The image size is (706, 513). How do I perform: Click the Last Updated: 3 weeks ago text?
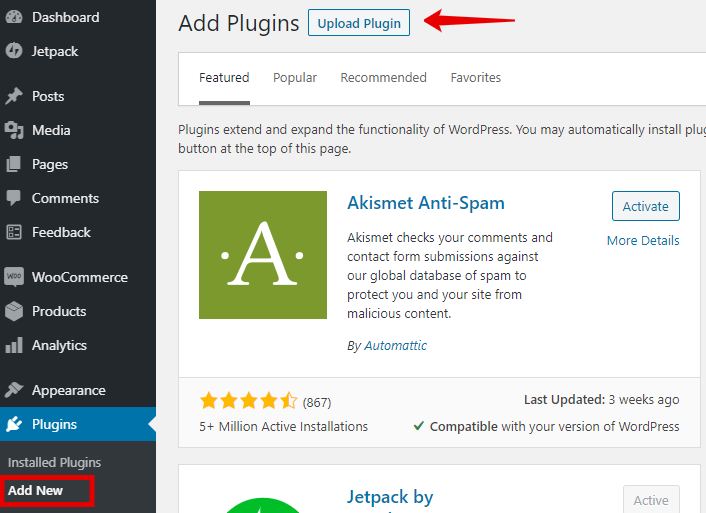tap(602, 400)
